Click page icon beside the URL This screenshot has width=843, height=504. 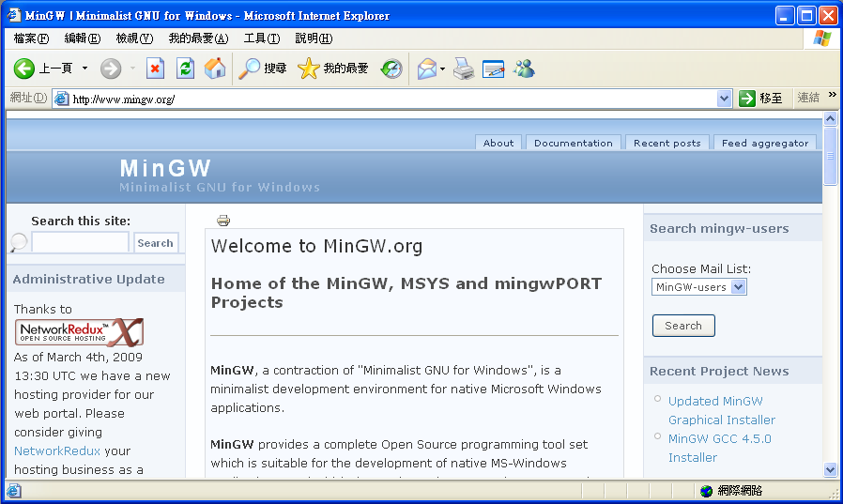click(62, 99)
